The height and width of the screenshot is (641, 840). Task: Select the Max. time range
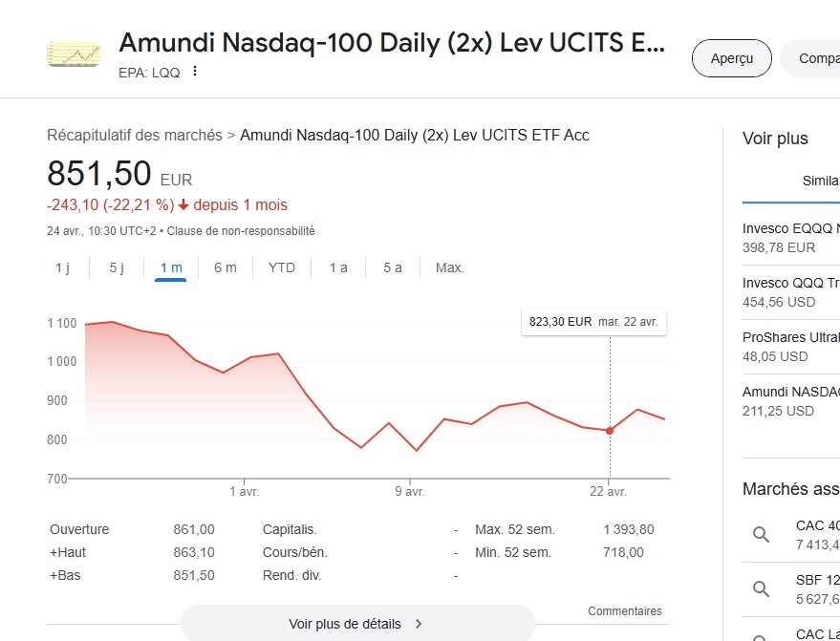(x=450, y=267)
